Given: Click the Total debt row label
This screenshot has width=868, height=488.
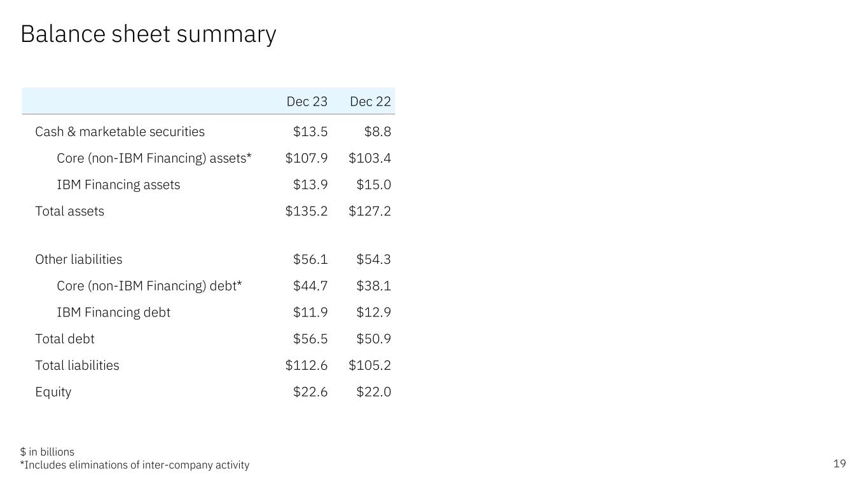Looking at the screenshot, I should [64, 339].
